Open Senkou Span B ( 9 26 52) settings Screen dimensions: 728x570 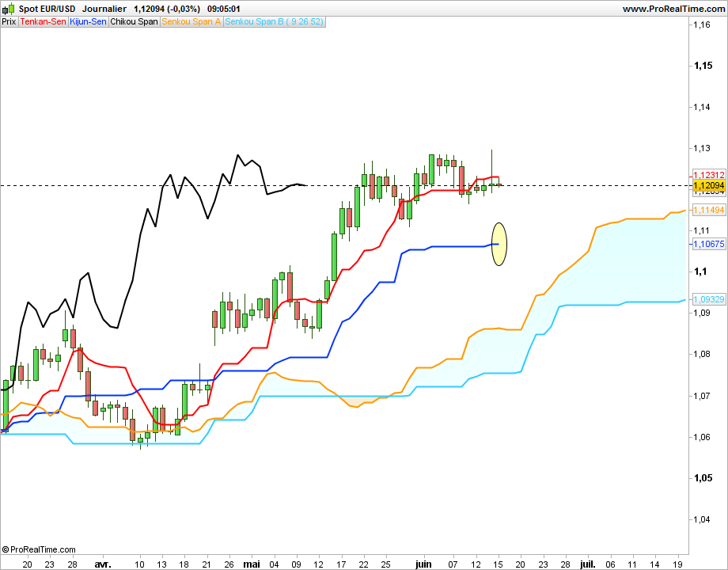tap(274, 22)
